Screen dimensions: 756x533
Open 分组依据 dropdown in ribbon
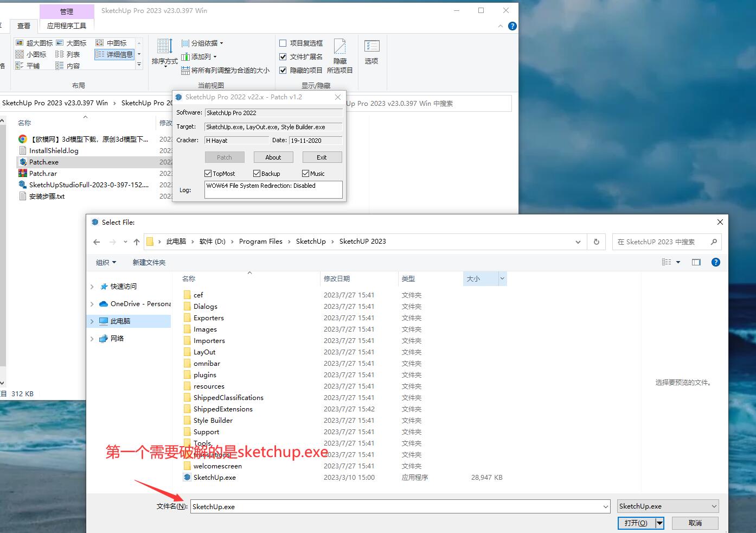202,43
